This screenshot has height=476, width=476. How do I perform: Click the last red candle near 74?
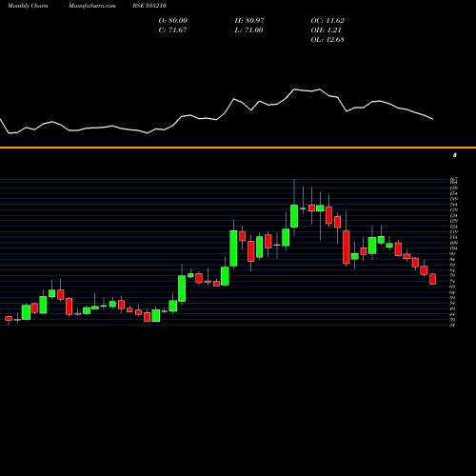(x=433, y=279)
